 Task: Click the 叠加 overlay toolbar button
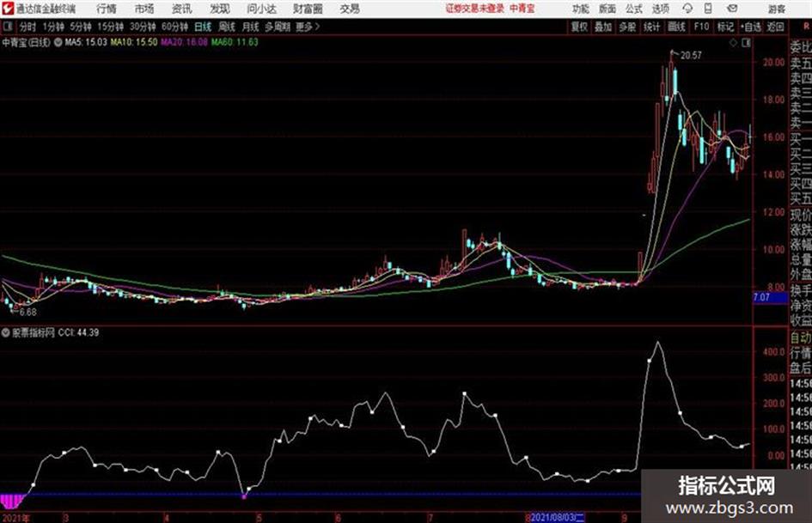603,27
